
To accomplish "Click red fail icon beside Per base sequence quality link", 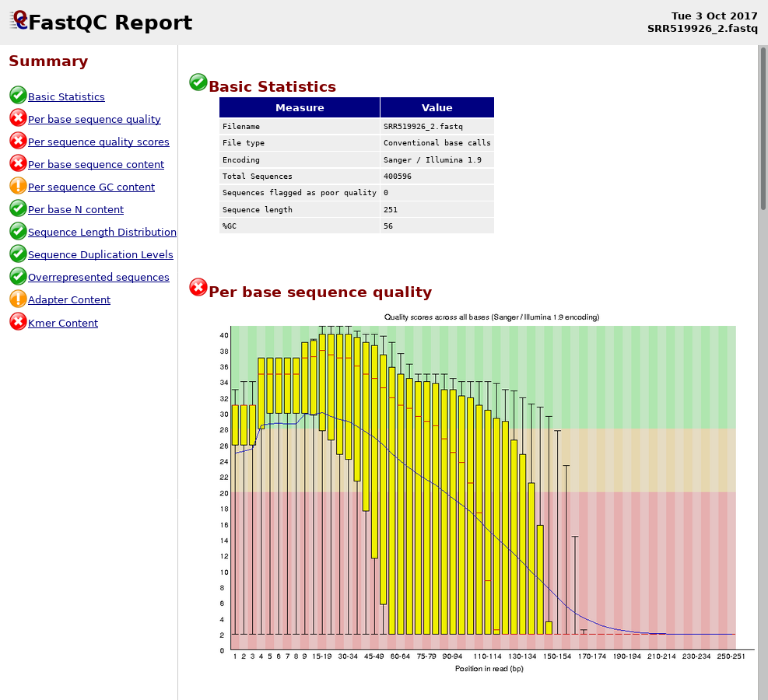I will [18, 118].
